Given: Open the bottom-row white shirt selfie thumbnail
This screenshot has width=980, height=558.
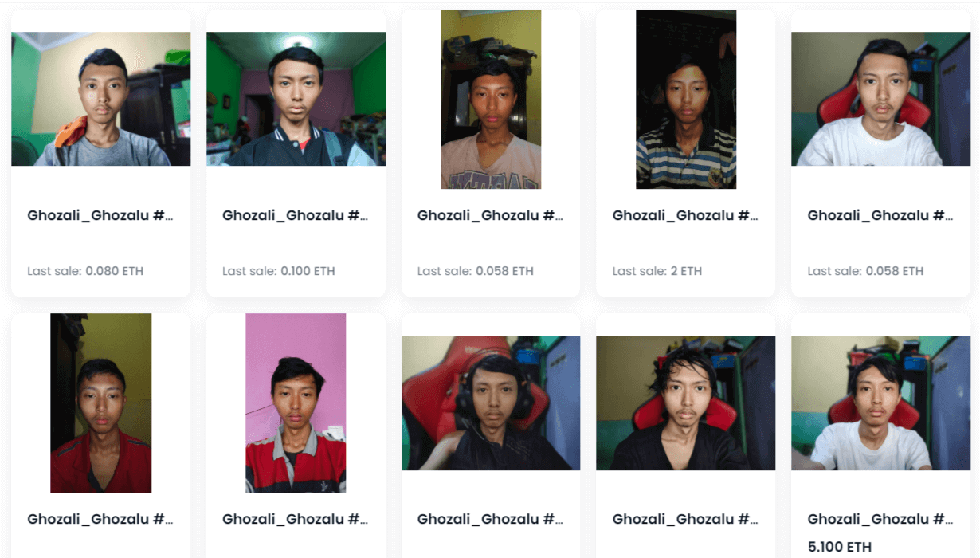Looking at the screenshot, I should pyautogui.click(x=880, y=403).
